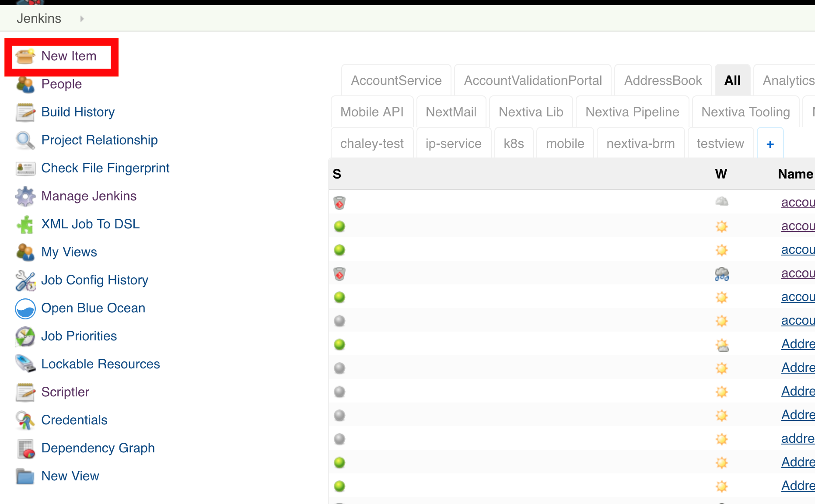Click the Manage Jenkins gear icon
The image size is (815, 504).
[25, 196]
